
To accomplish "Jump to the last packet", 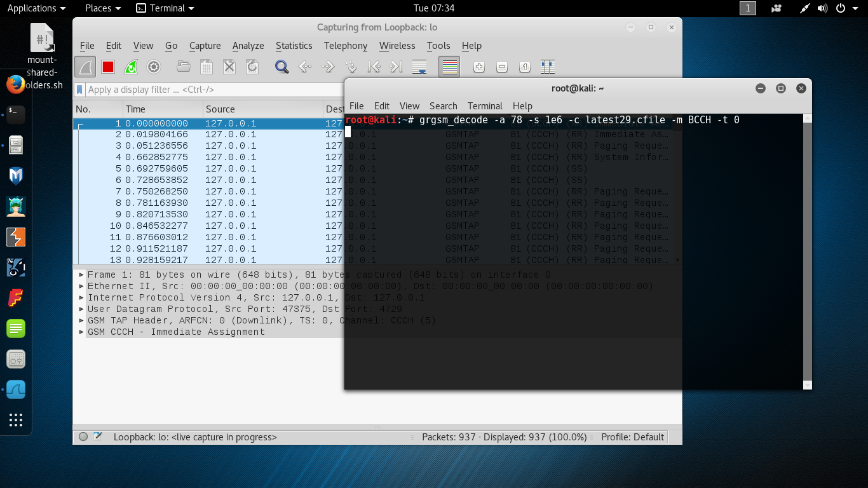I will 396,67.
